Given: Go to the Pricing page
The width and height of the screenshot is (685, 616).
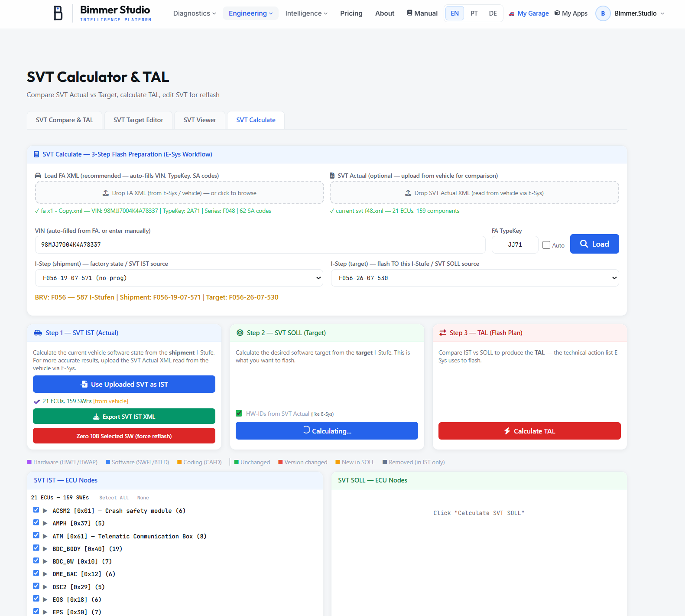Looking at the screenshot, I should 351,13.
